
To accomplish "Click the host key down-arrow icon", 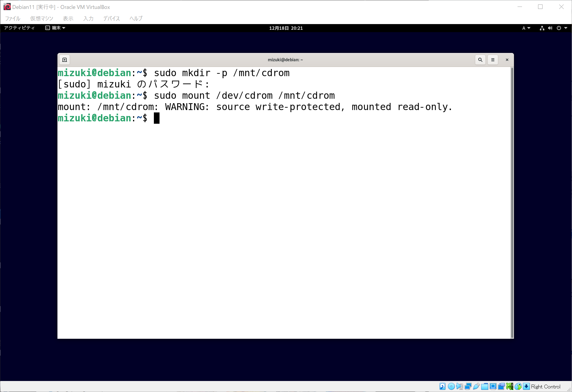I will tap(526, 386).
